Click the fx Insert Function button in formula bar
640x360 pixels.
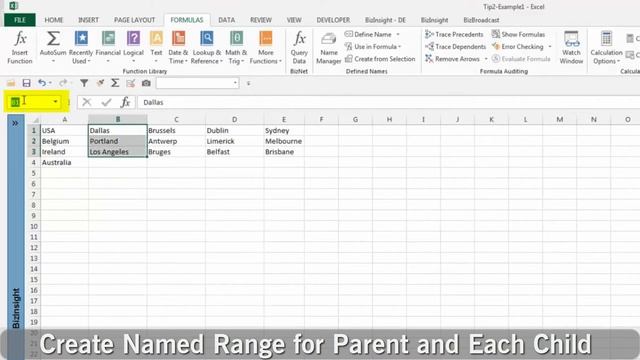125,102
